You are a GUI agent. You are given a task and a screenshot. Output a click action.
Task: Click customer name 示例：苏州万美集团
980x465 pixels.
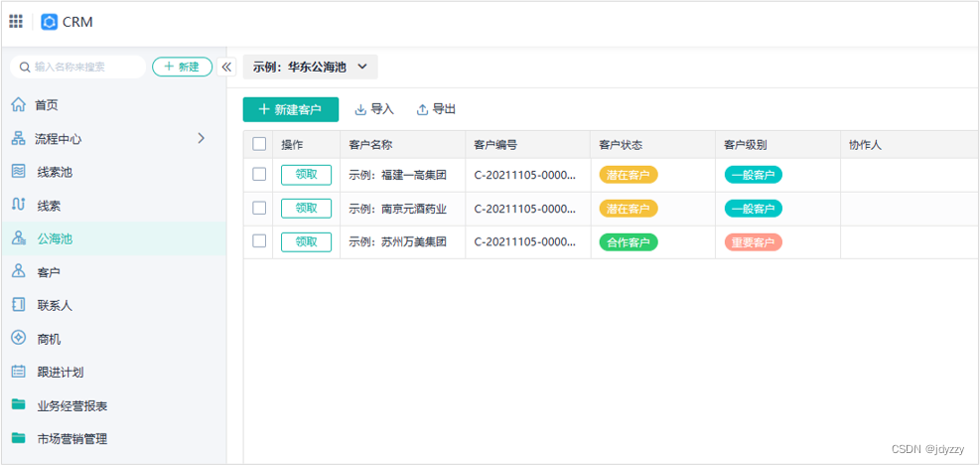(x=397, y=241)
